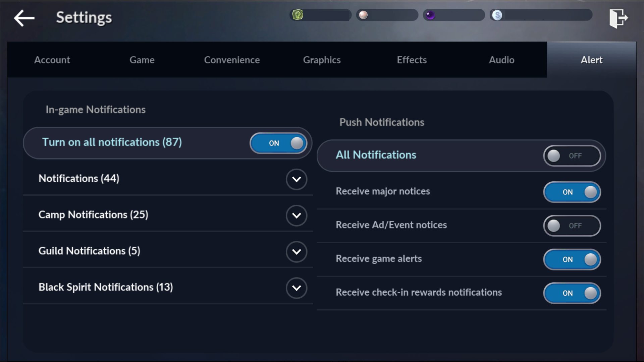Click the exit door icon
Screen dimensions: 644x362
(x=619, y=18)
